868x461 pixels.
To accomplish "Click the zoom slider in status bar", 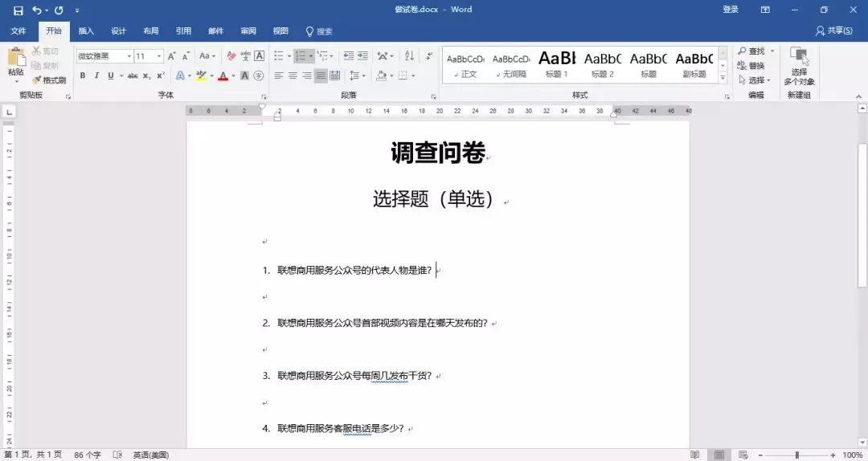I will [796, 455].
